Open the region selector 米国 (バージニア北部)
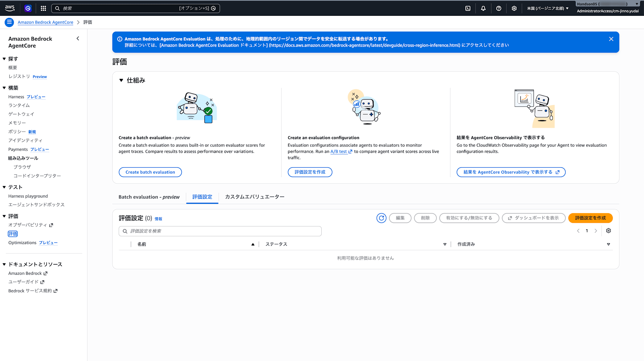 pyautogui.click(x=548, y=8)
